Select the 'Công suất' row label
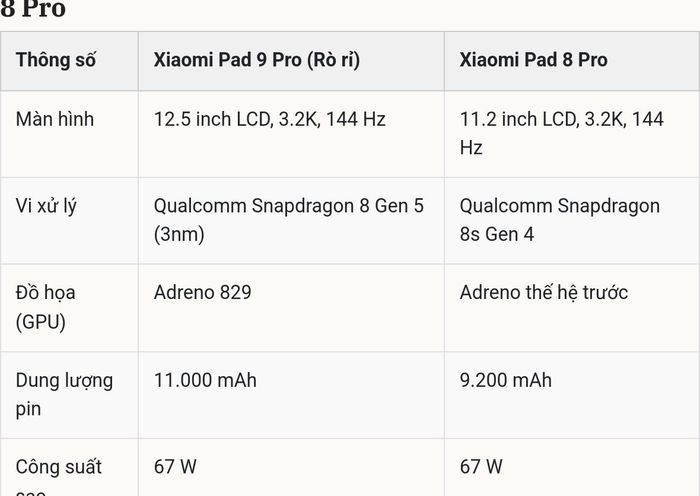700x496 pixels. pyautogui.click(x=58, y=467)
